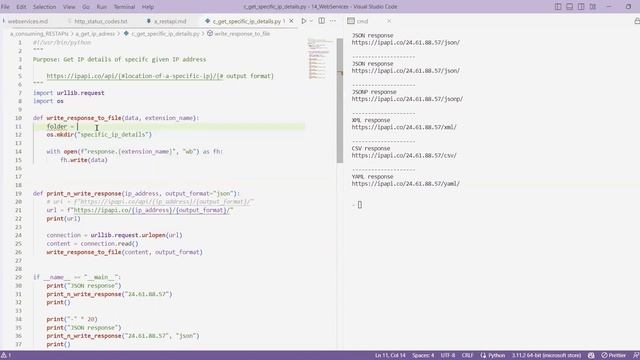This screenshot has height=360, width=640.
Task: Switch to the a_restapi.md tab
Action: click(x=170, y=21)
